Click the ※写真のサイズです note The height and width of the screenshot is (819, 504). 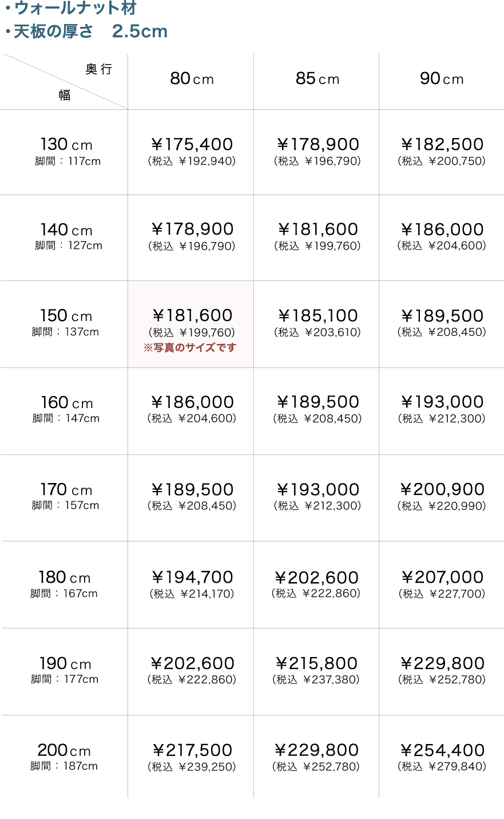pos(190,347)
